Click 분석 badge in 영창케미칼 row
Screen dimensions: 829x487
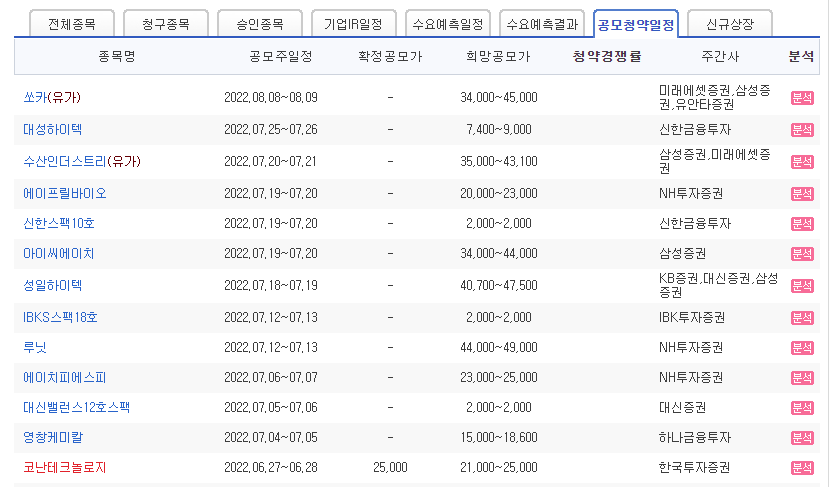point(802,438)
